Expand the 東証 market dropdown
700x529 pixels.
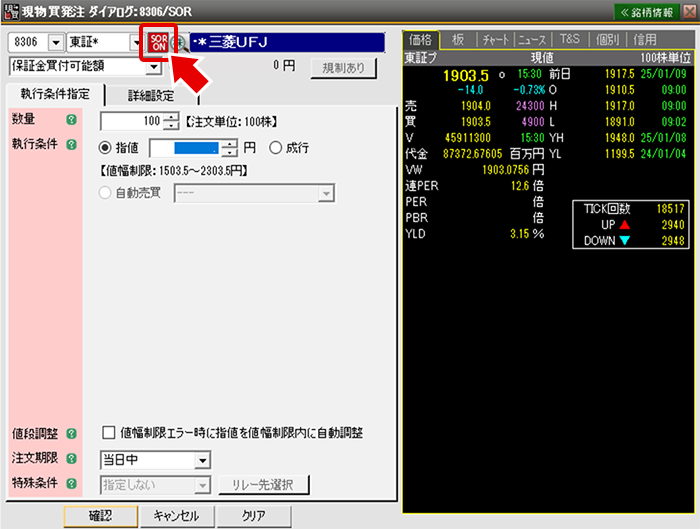pyautogui.click(x=135, y=43)
